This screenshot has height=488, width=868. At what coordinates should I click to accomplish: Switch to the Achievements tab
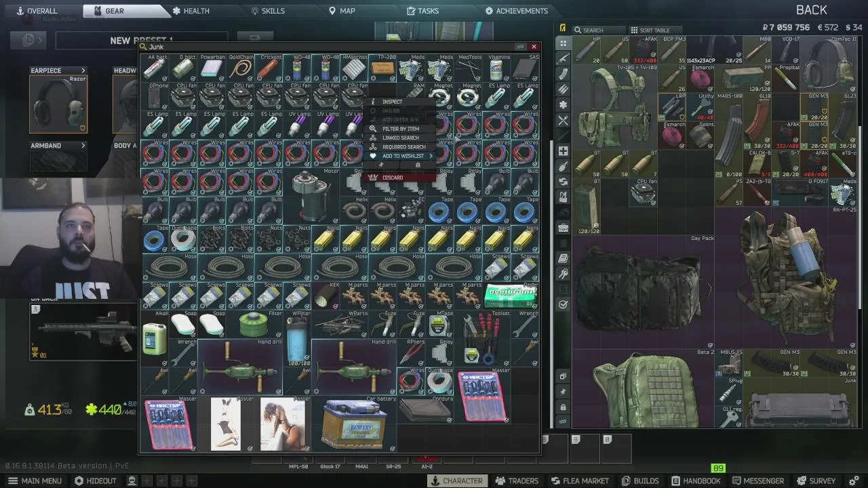click(x=516, y=11)
